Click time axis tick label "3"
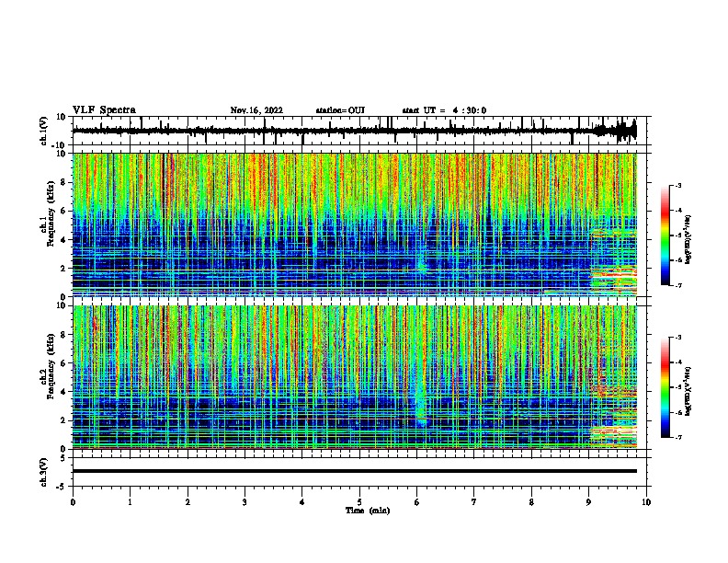Image resolution: width=728 pixels, height=563 pixels. point(245,502)
